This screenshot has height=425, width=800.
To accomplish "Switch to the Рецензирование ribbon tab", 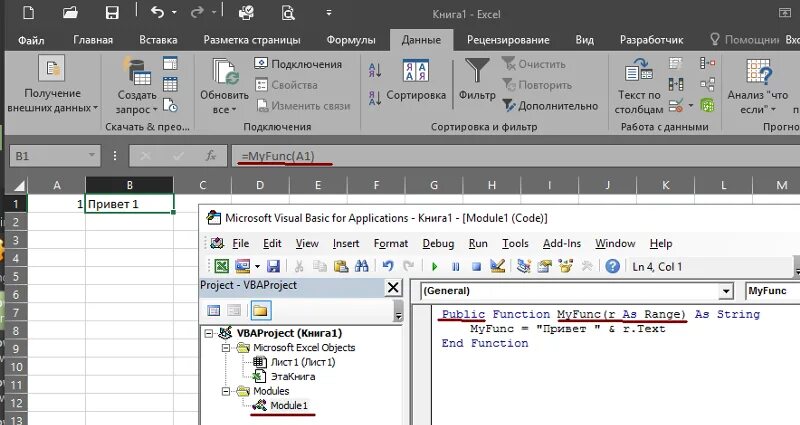I will coord(508,40).
